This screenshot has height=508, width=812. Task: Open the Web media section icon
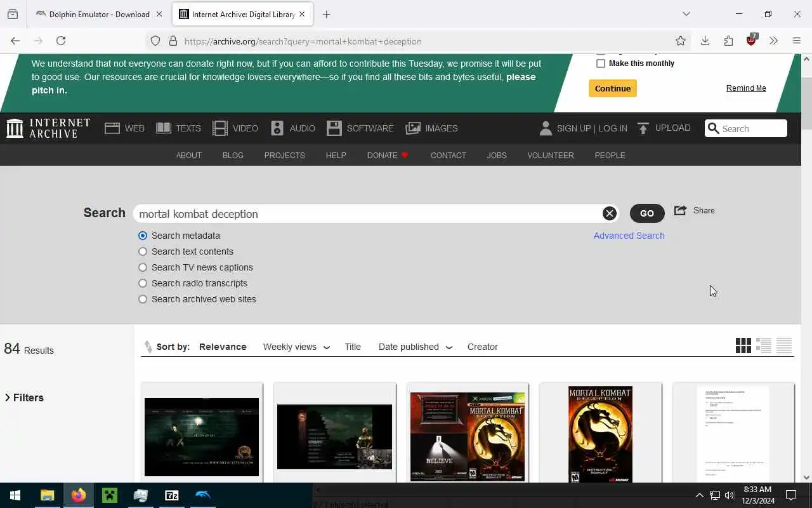click(112, 128)
